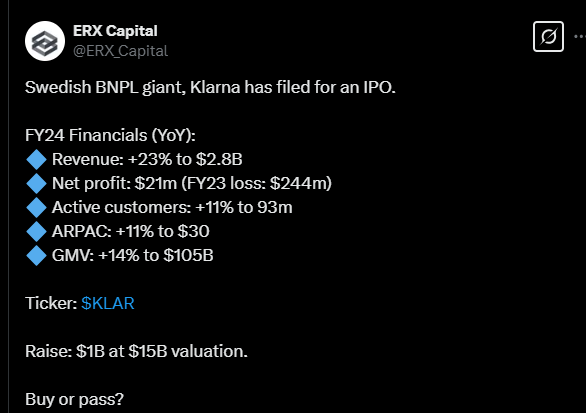Select the Klarna has filed for IPO sentence
586x413 pixels.
point(210,87)
